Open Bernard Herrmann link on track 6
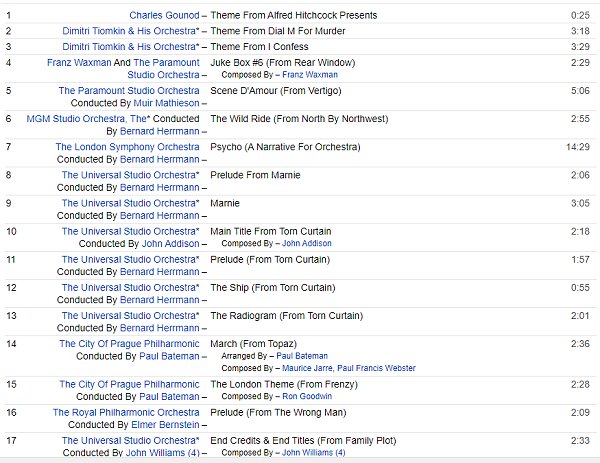The height and width of the screenshot is (463, 600). click(x=160, y=131)
